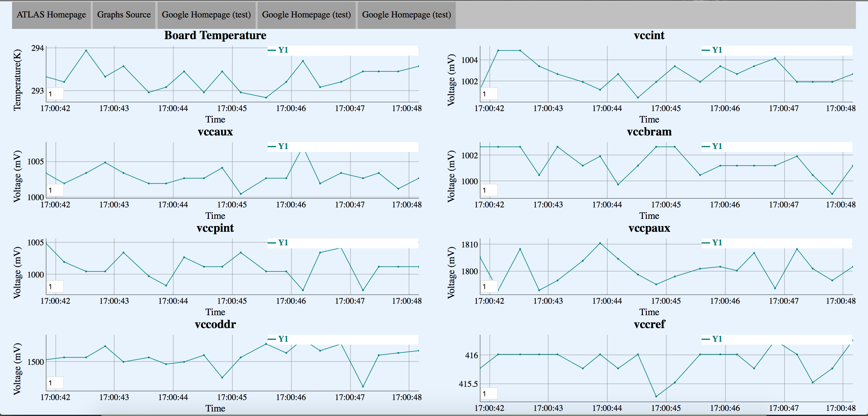
Task: Toggle Y1 legend entry in Board Temperature chart
Action: (282, 50)
